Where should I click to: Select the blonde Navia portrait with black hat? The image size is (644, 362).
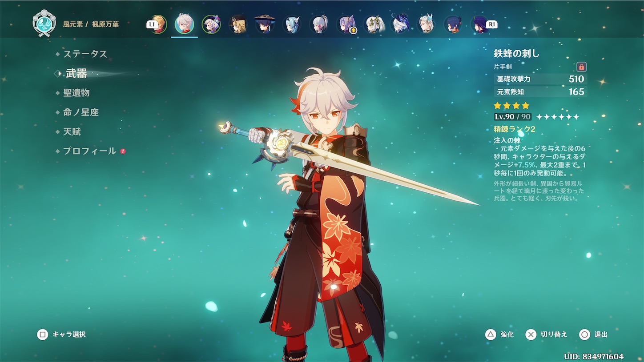click(x=238, y=24)
